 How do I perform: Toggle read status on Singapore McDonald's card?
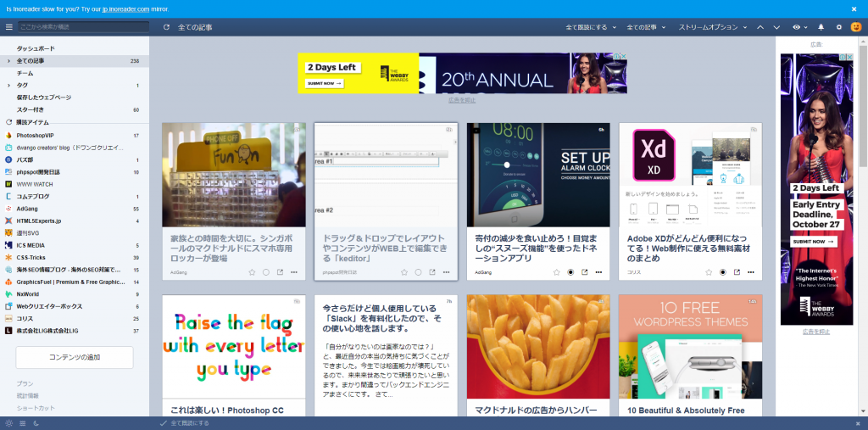tap(265, 272)
